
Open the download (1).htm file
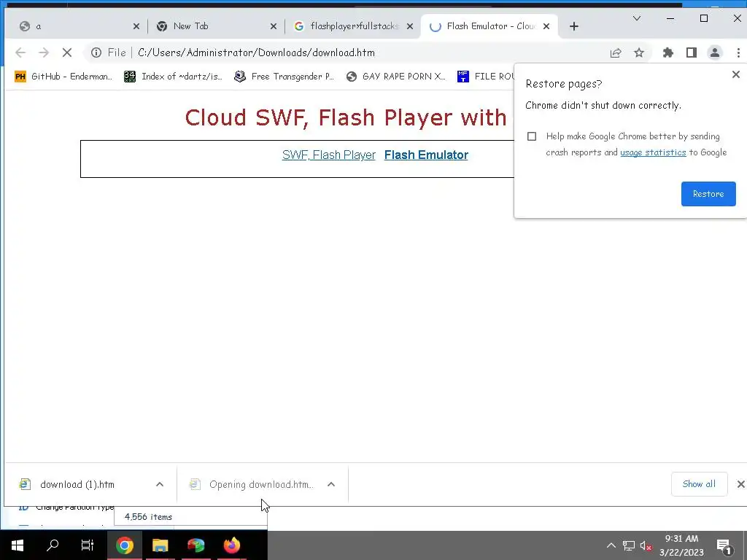[x=76, y=485]
